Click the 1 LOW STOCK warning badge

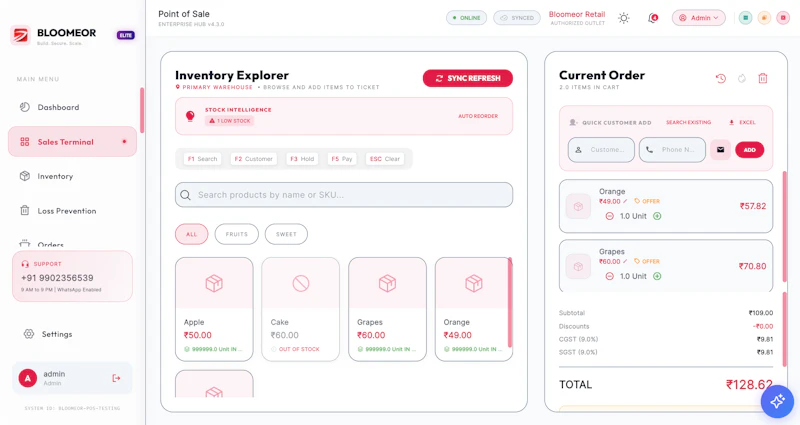click(230, 121)
